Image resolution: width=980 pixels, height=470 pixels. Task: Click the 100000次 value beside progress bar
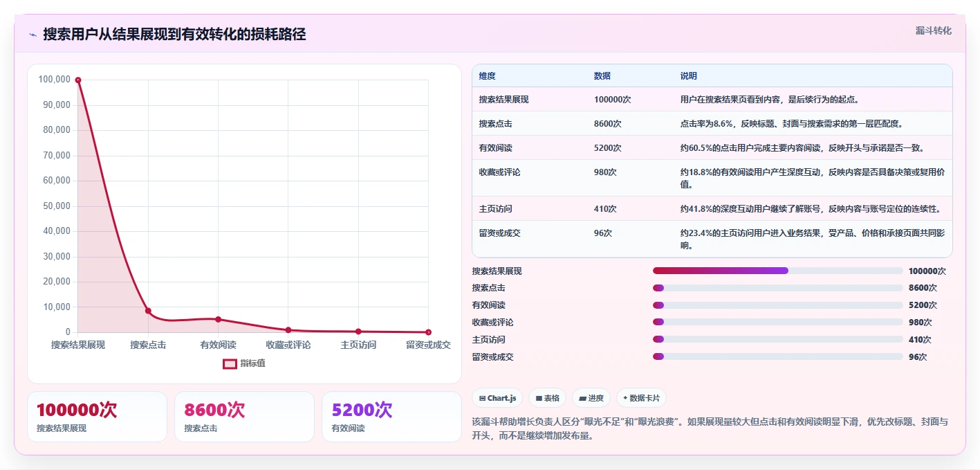927,271
